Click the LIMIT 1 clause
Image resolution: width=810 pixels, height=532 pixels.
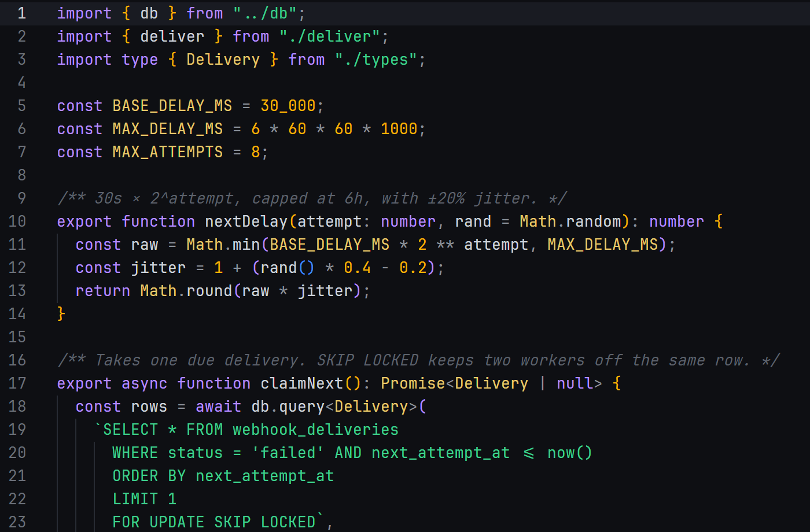tap(145, 498)
